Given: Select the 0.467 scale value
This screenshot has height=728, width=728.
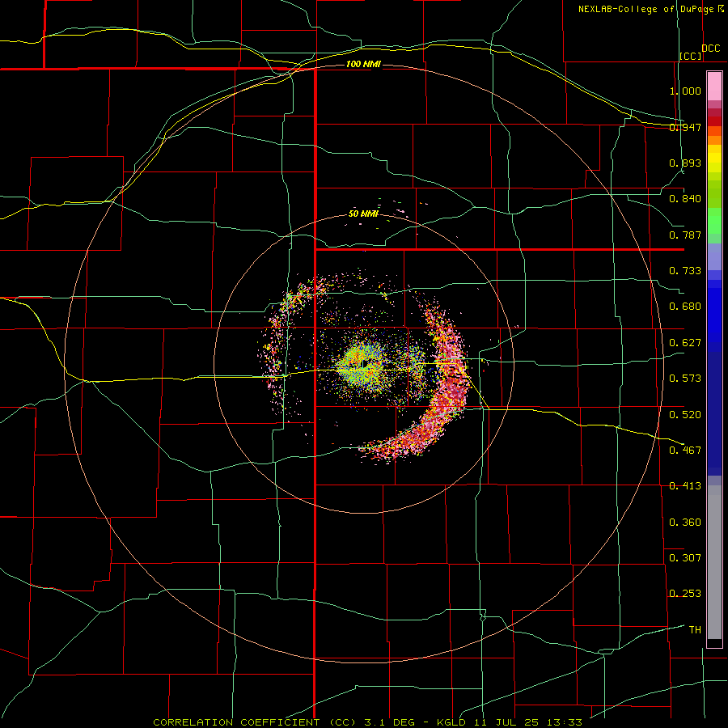Looking at the screenshot, I should 685,450.
